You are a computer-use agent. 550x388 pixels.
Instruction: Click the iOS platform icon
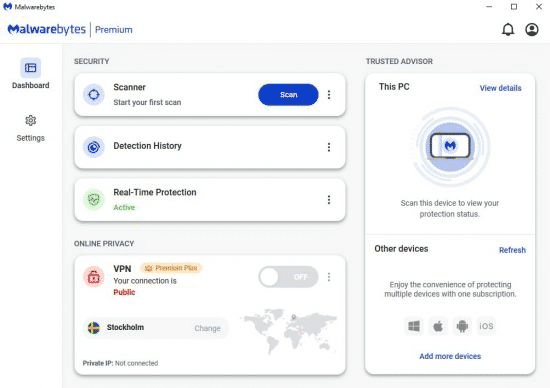point(486,326)
